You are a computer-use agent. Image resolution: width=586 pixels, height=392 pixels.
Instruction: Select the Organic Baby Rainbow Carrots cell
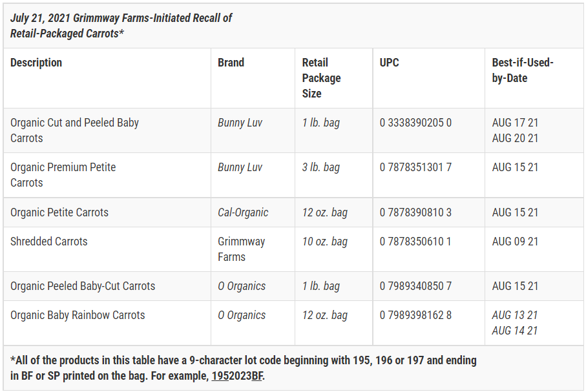point(78,315)
